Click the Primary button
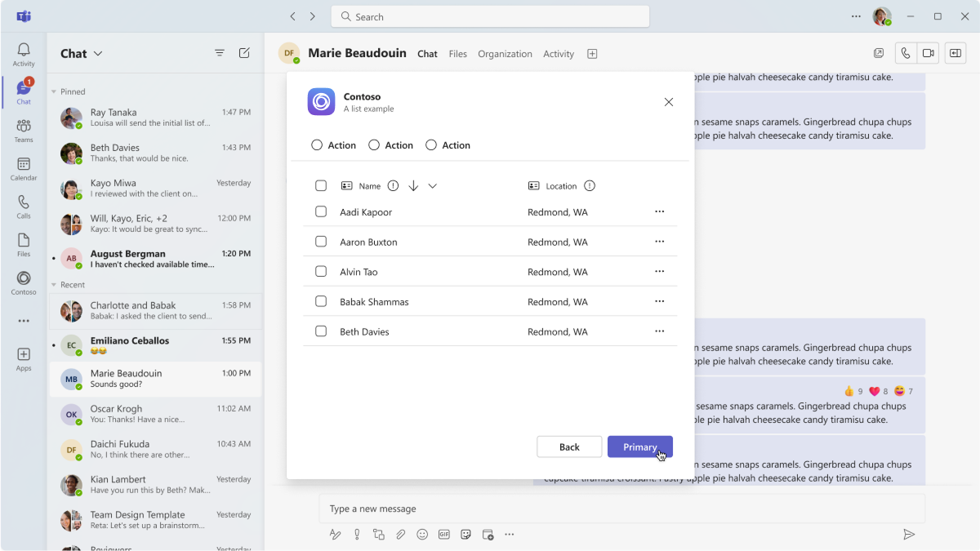980x551 pixels. [640, 447]
